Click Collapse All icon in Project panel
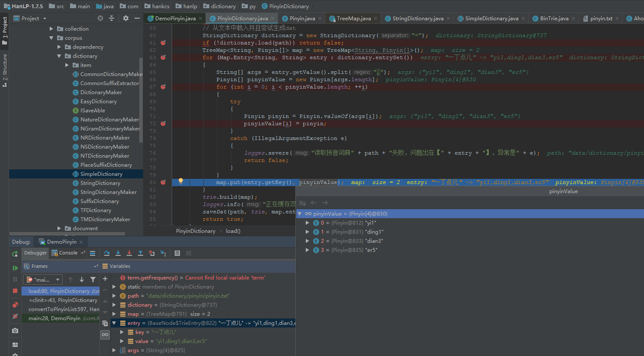The width and height of the screenshot is (644, 356). [x=112, y=18]
